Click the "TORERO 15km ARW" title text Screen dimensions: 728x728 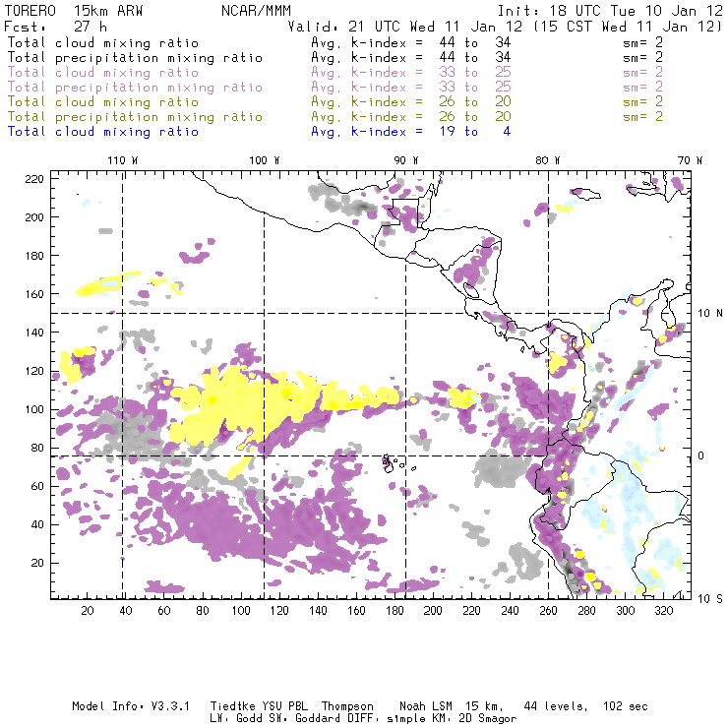[x=74, y=11]
